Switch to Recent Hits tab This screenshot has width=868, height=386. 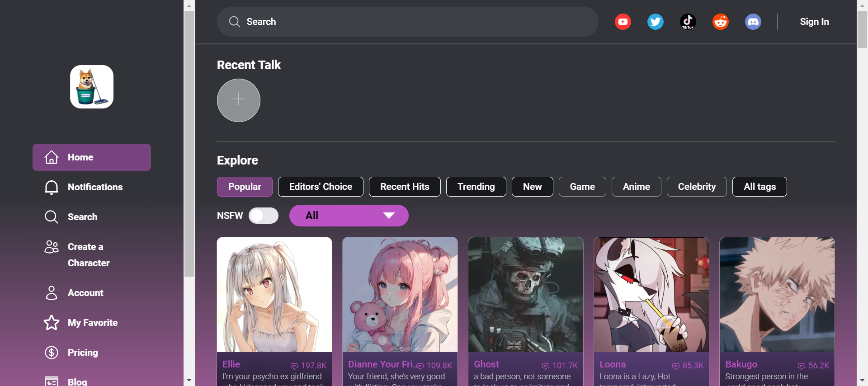pos(405,187)
